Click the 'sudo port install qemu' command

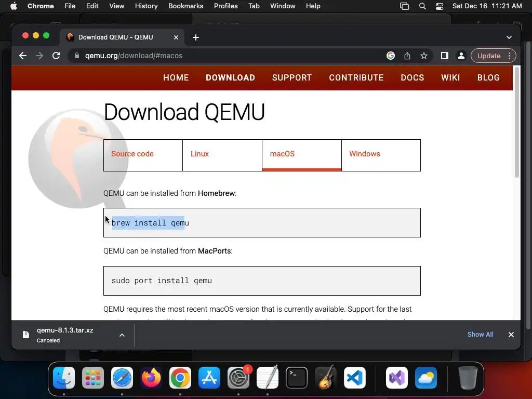pyautogui.click(x=162, y=281)
